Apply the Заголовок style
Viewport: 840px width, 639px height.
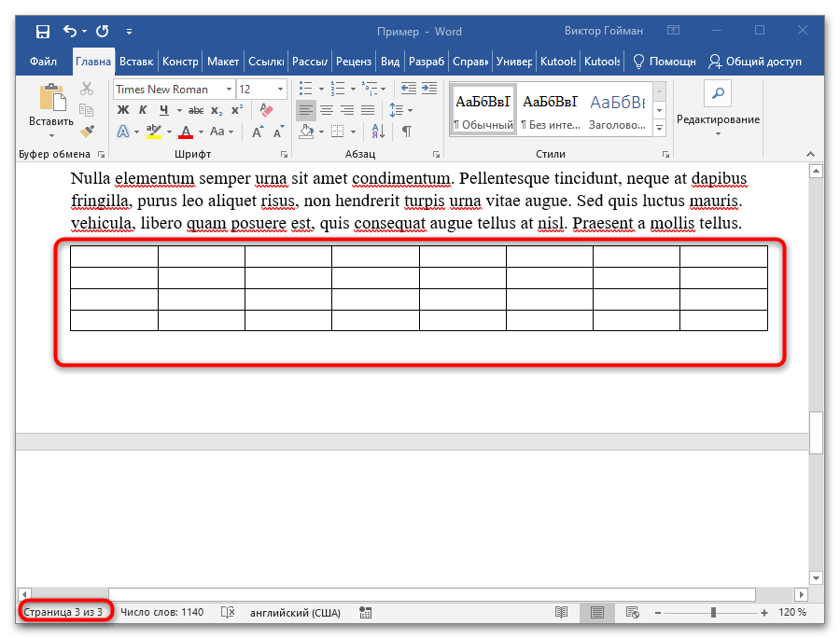click(x=618, y=110)
